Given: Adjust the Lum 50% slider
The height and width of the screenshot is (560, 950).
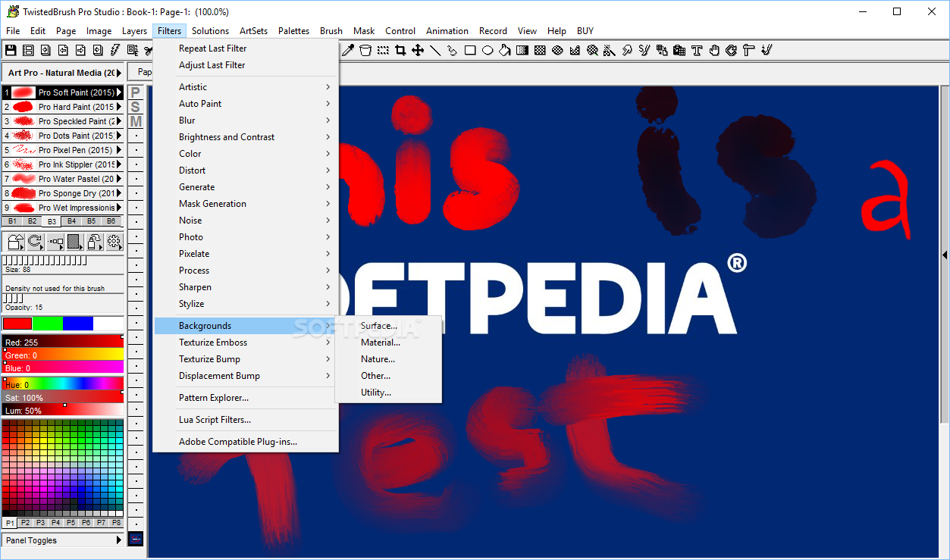Looking at the screenshot, I should click(x=63, y=411).
